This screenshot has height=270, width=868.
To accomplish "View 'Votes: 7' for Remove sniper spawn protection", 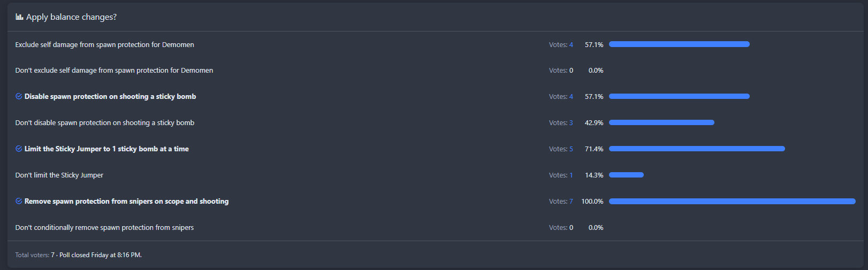I will 561,202.
